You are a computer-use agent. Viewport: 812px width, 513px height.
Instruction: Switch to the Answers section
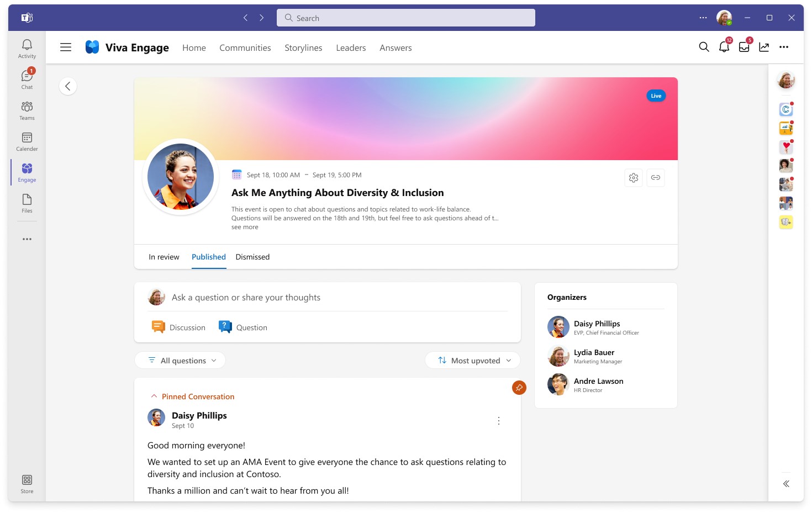[396, 47]
